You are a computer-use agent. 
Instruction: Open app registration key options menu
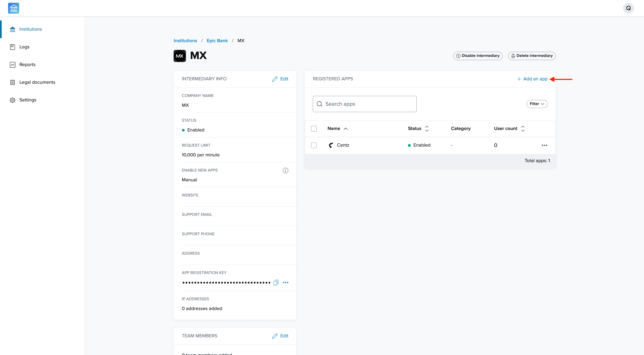[x=286, y=283]
